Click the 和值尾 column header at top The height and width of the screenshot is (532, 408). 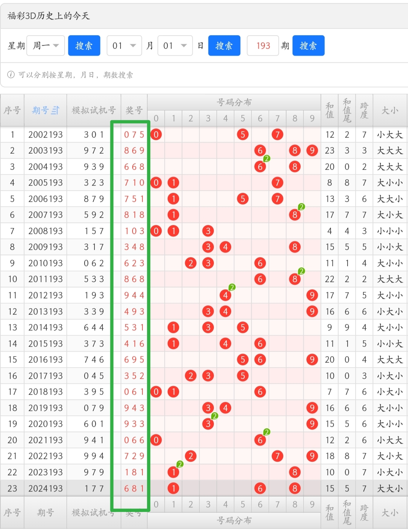347,110
